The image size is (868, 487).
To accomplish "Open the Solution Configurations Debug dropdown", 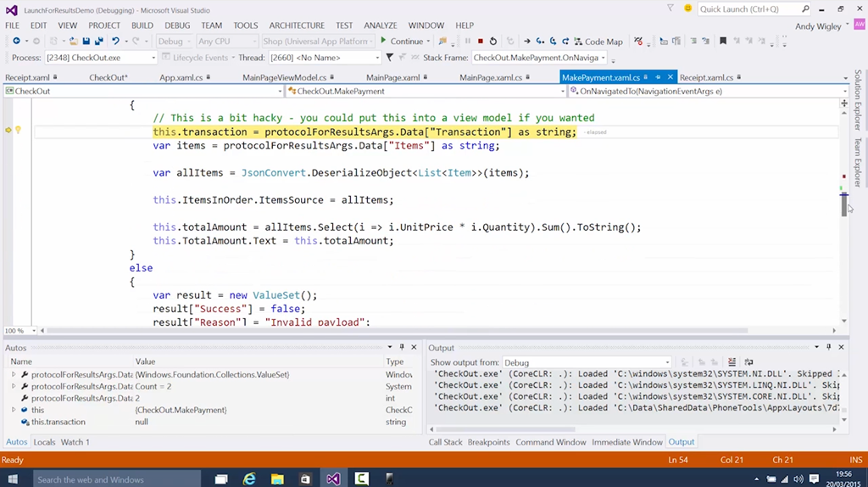I will [x=174, y=41].
